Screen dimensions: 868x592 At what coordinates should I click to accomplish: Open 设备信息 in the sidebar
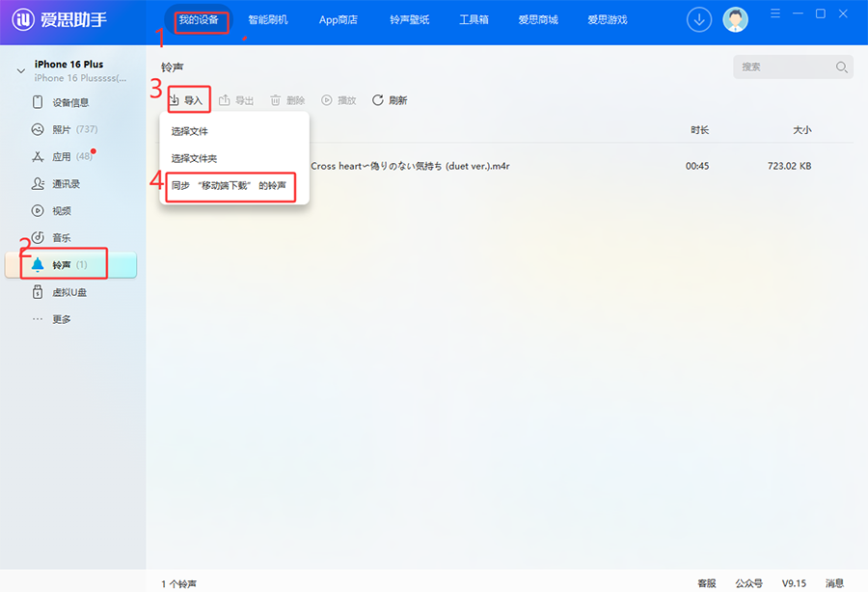70,102
